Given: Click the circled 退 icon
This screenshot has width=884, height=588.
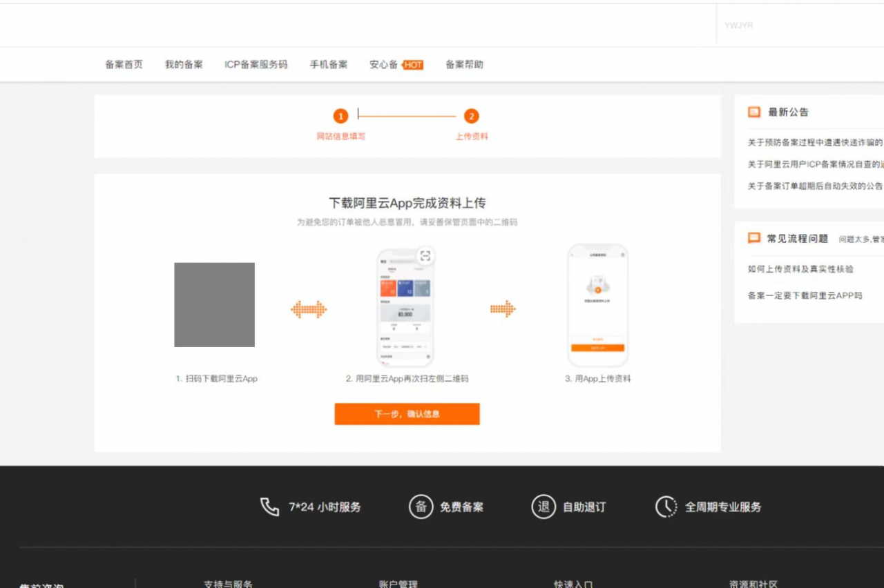Looking at the screenshot, I should [544, 507].
